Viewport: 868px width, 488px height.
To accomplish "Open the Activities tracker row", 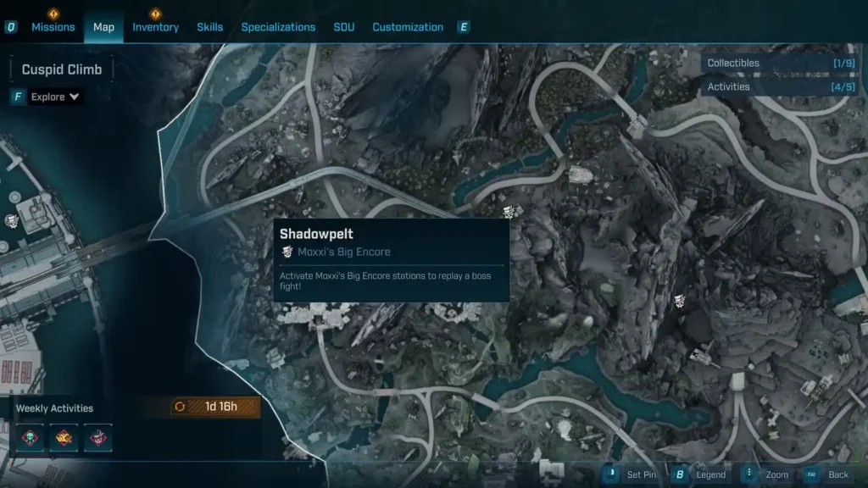I will pyautogui.click(x=781, y=87).
